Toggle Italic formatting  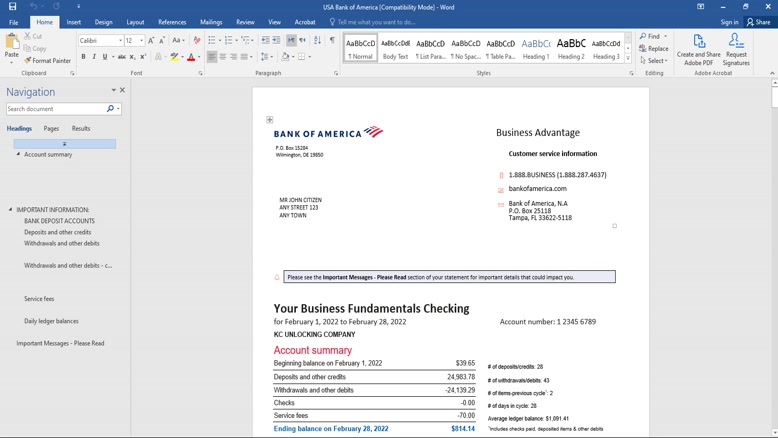click(94, 57)
